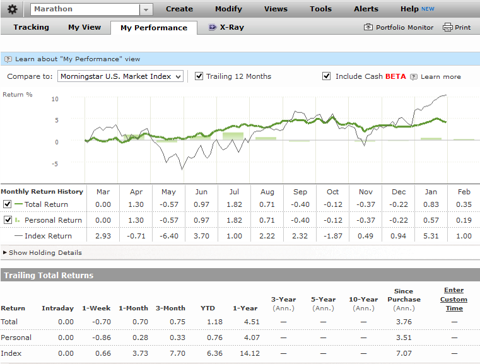This screenshot has width=480, height=364.
Task: Click the X-Ray arrow icon
Action: [212, 27]
